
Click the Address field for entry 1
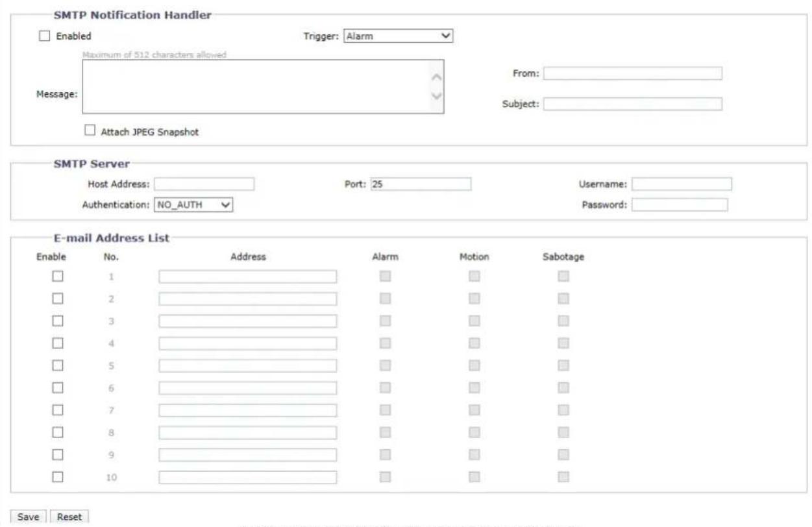click(x=248, y=276)
